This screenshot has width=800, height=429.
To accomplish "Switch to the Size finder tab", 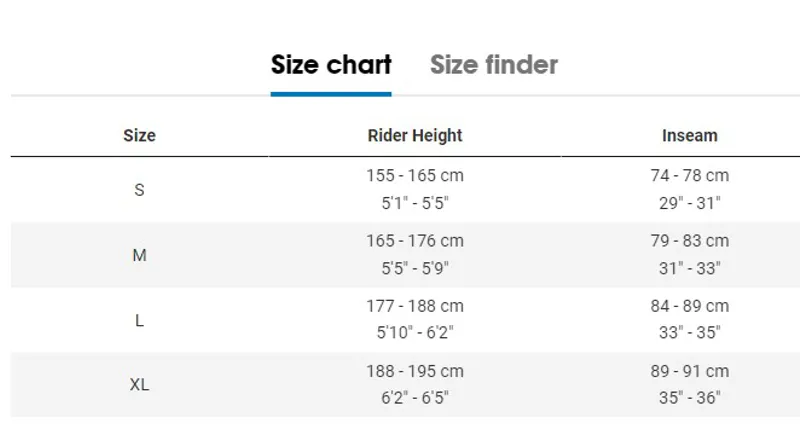I will [x=493, y=65].
